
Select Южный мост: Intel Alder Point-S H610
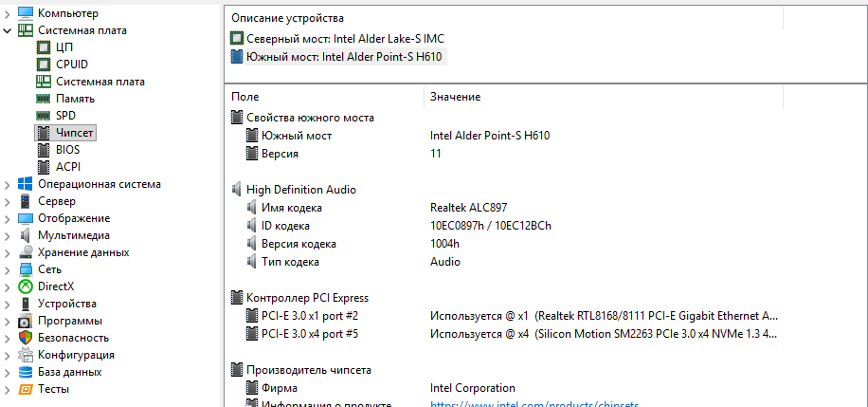click(x=344, y=57)
